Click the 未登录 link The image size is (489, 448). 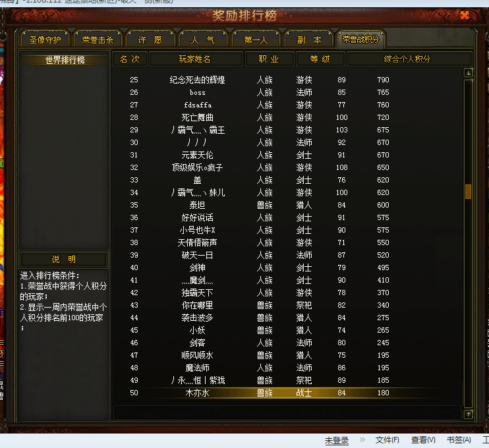(337, 440)
